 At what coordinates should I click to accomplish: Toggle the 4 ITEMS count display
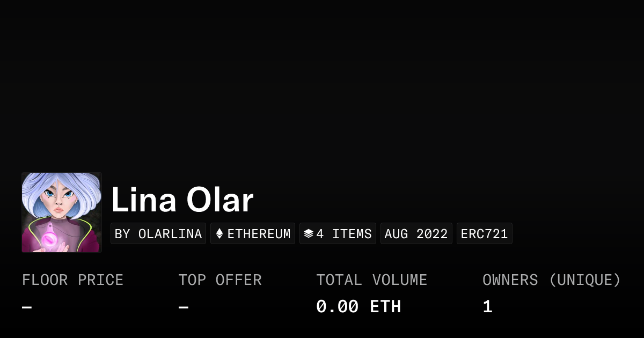338,233
